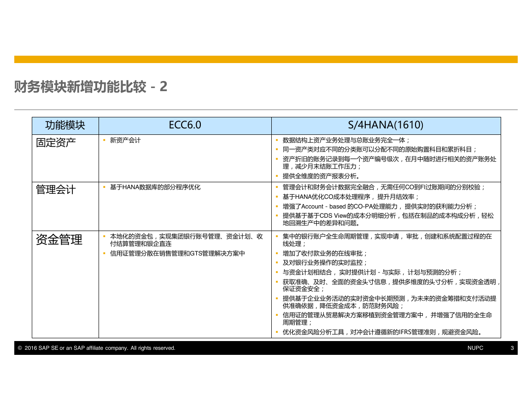Click the 固定资产 row label
Screen dimensions: 532x411
pyautogui.click(x=56, y=142)
